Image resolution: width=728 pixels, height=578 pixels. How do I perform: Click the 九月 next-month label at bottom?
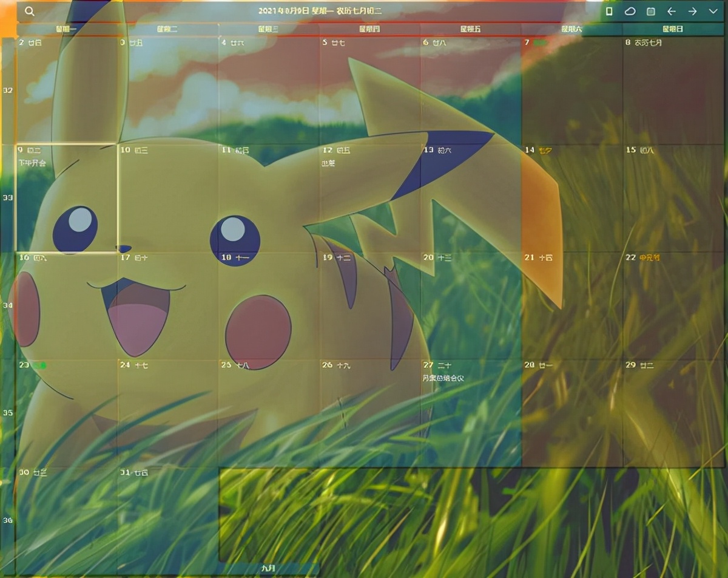[x=269, y=568]
